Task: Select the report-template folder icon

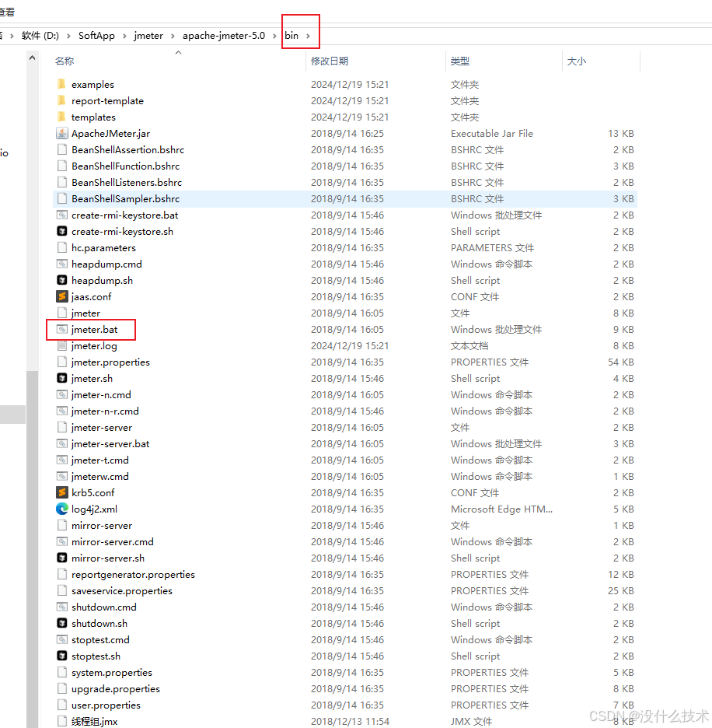Action: (61, 100)
